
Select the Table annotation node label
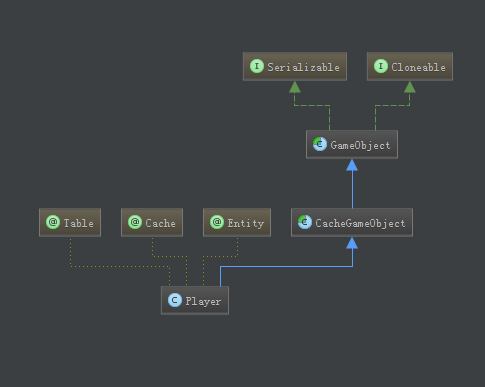coord(78,223)
